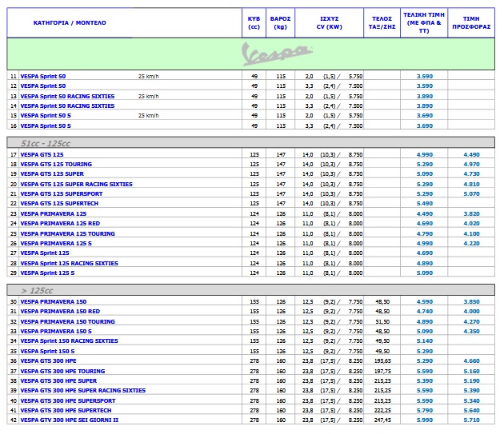Select offer price 5.070 for GTS 125 SUPERSPORT

coord(471,194)
